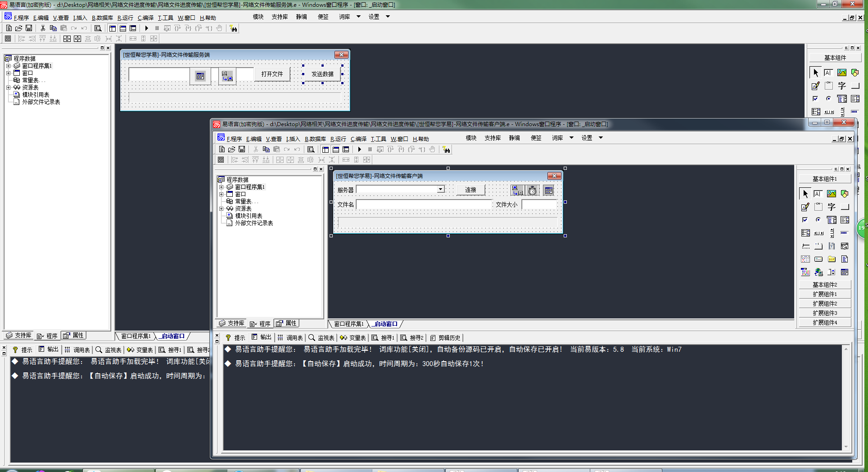
Task: Click the binoculars icon in back window toolbar
Action: tap(233, 28)
